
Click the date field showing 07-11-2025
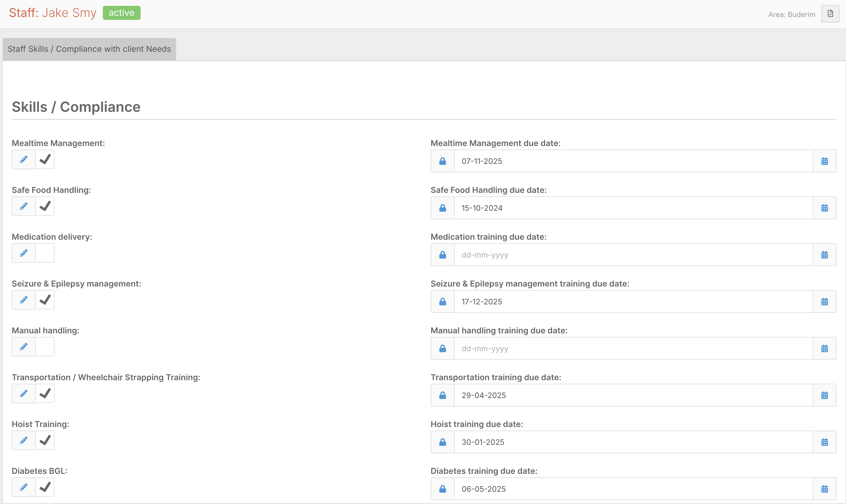633,161
